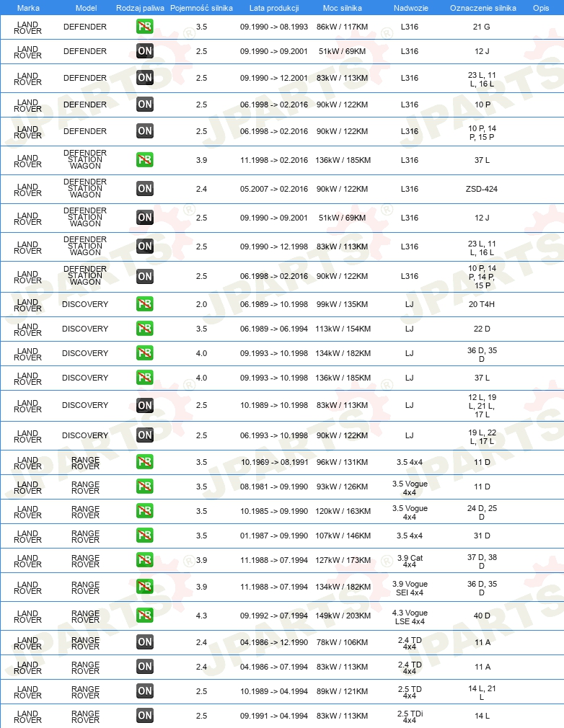Click the engine code '40 D'

481,616
